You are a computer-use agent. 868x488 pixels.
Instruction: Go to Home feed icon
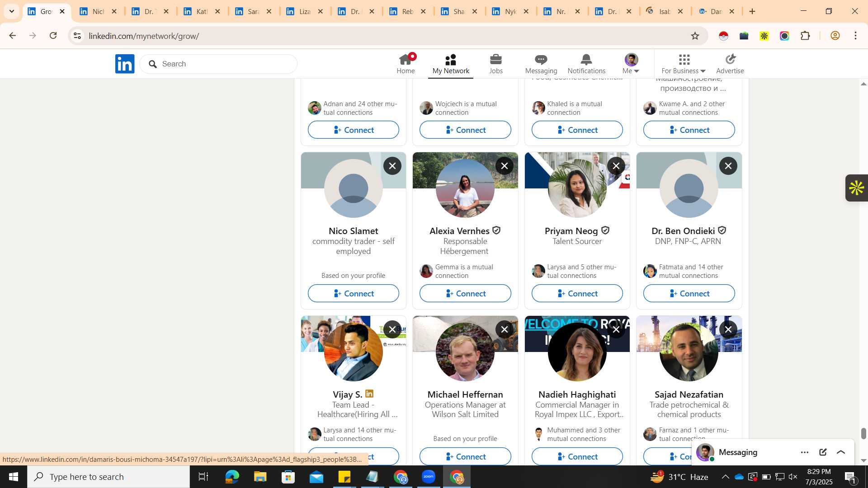(406, 64)
